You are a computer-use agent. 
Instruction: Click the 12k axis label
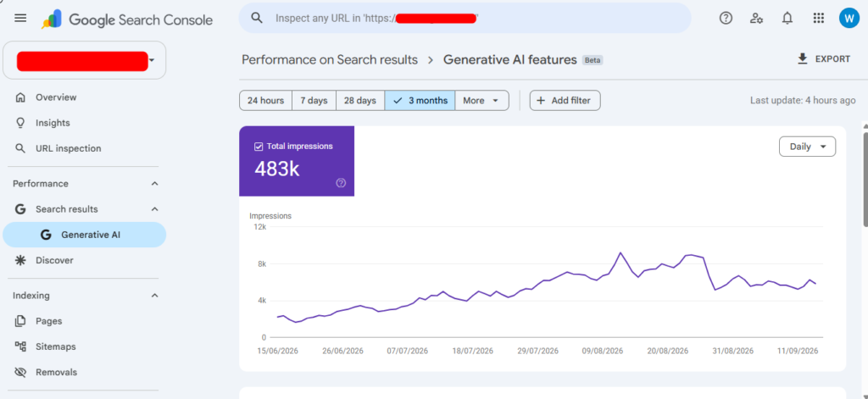(x=260, y=227)
